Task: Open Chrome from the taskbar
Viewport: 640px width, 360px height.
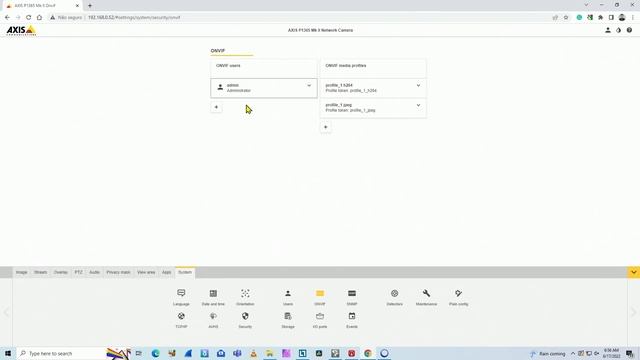Action: point(368,353)
